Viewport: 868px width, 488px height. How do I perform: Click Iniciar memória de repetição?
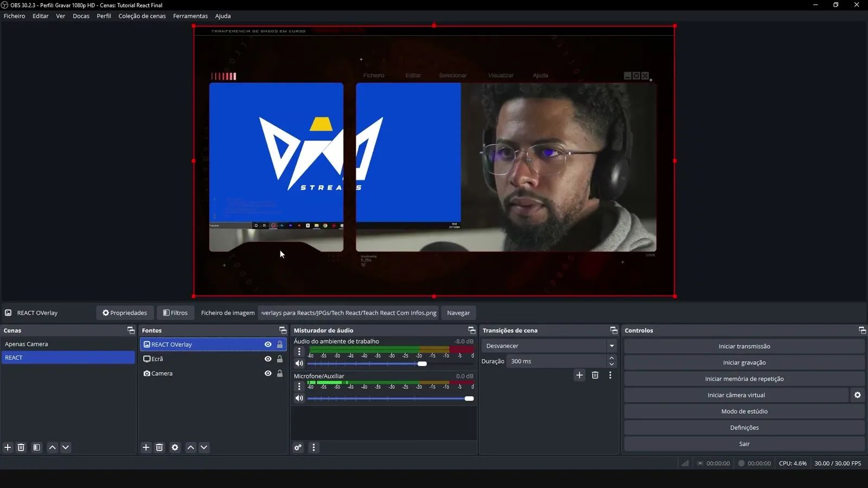(x=744, y=378)
